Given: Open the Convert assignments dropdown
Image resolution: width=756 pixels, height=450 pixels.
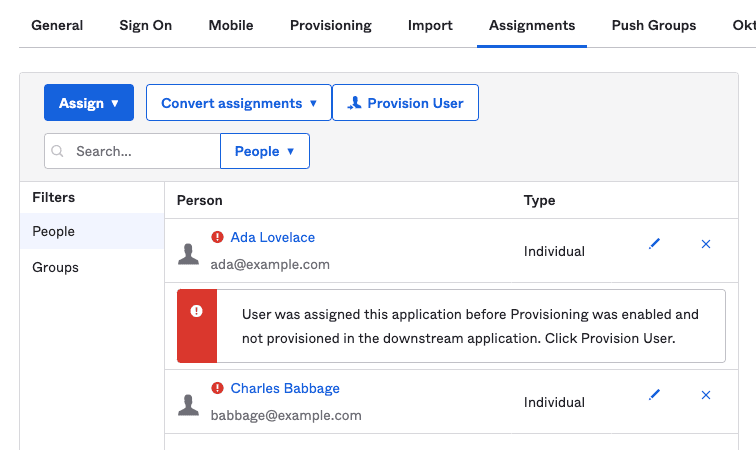Looking at the screenshot, I should tap(239, 103).
